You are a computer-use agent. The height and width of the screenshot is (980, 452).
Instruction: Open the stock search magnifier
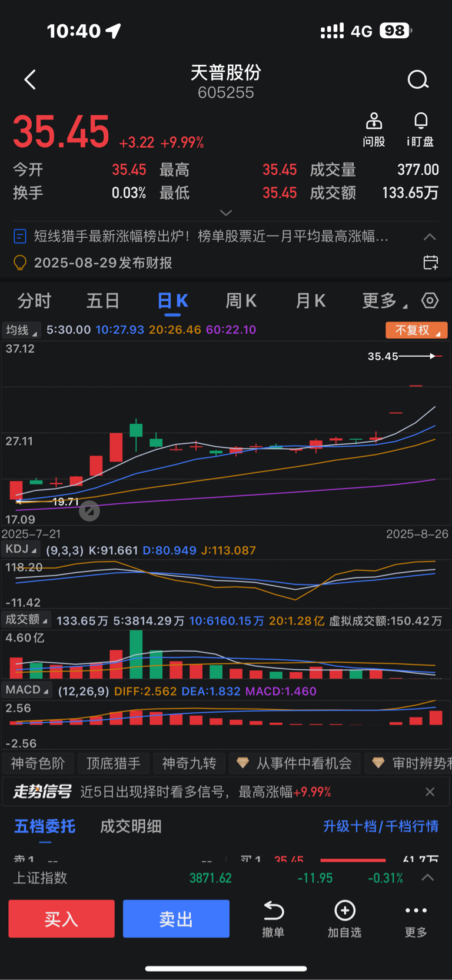coord(418,79)
